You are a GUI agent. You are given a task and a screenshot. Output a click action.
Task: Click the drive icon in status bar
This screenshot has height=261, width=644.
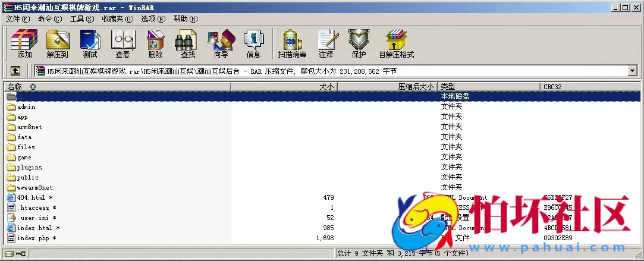pos(9,253)
